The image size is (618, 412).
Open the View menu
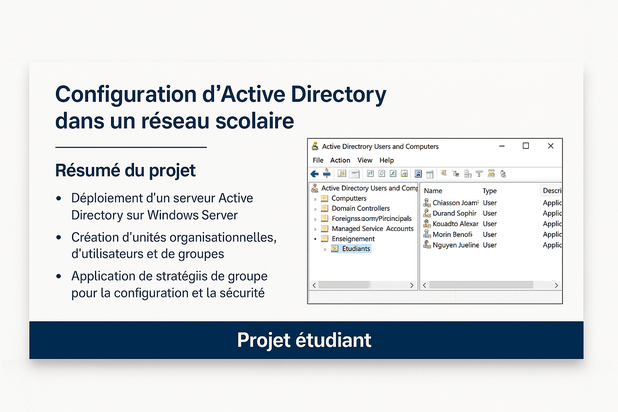pos(365,160)
